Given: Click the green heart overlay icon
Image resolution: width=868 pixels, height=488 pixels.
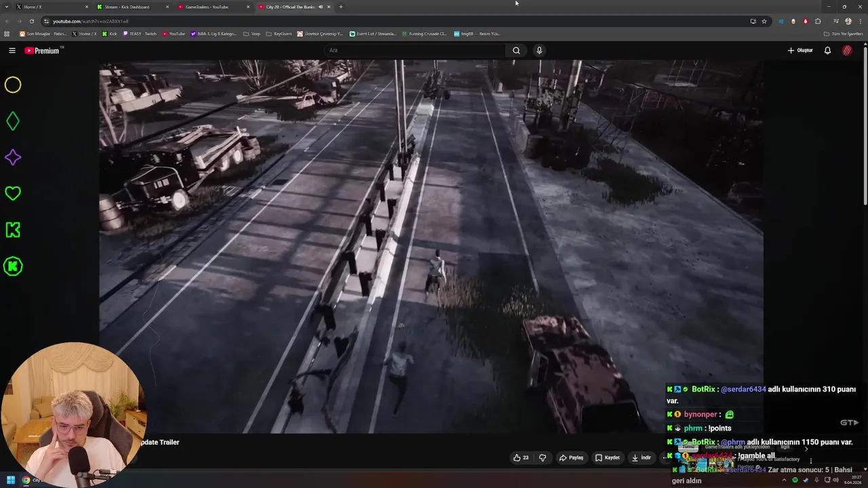Looking at the screenshot, I should 13,194.
